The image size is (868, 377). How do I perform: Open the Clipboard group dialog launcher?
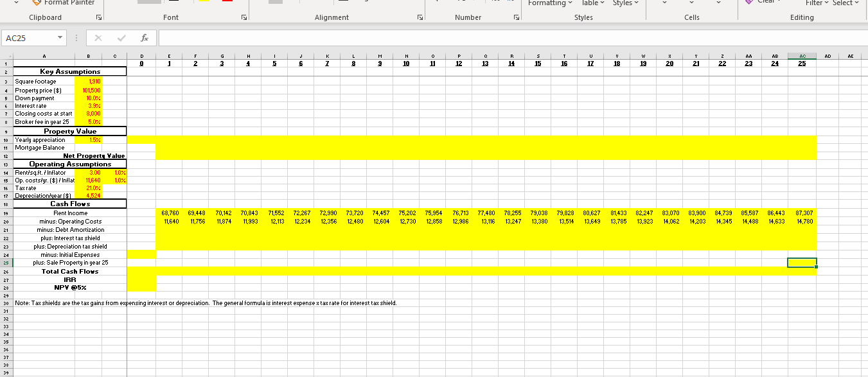coord(98,17)
